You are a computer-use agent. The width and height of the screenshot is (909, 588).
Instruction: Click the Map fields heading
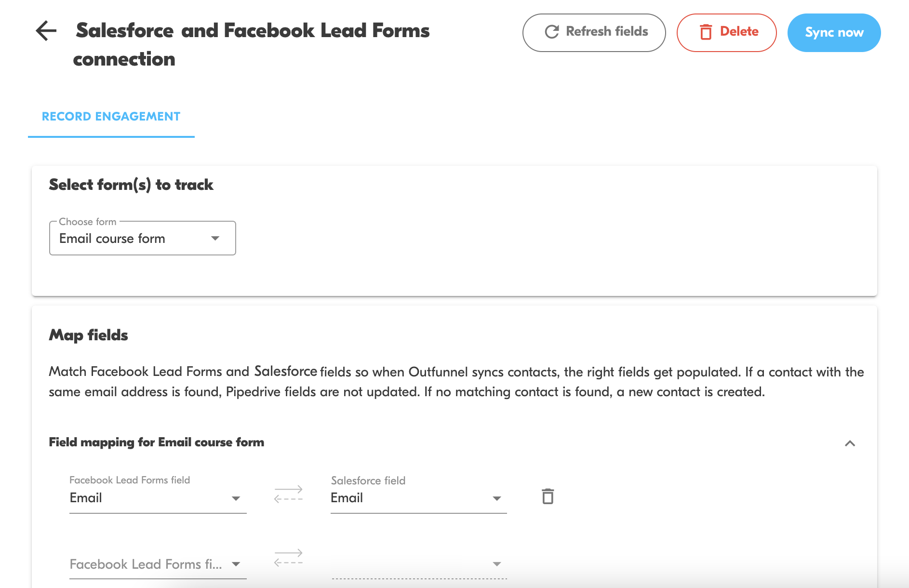(x=89, y=335)
